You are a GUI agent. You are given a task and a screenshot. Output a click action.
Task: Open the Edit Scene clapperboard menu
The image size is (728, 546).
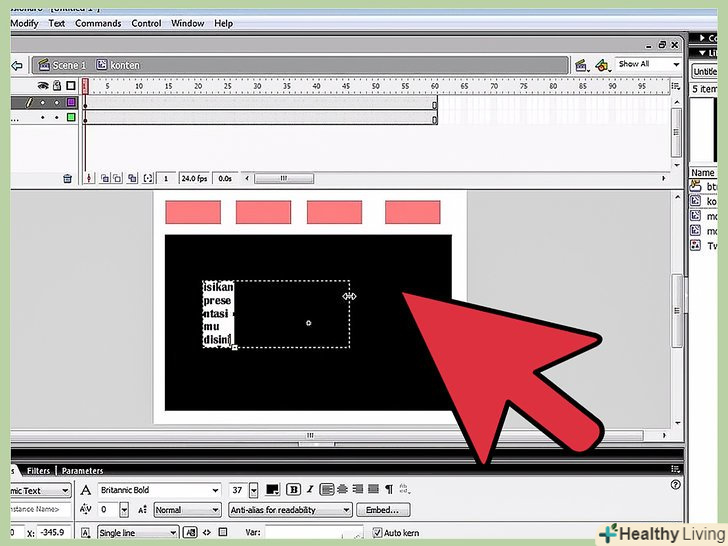click(x=582, y=65)
